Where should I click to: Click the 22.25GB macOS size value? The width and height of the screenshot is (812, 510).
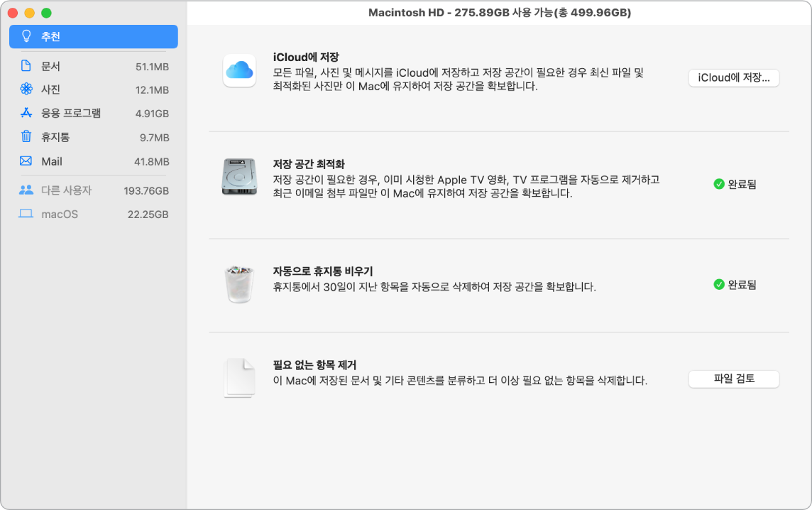pos(148,214)
